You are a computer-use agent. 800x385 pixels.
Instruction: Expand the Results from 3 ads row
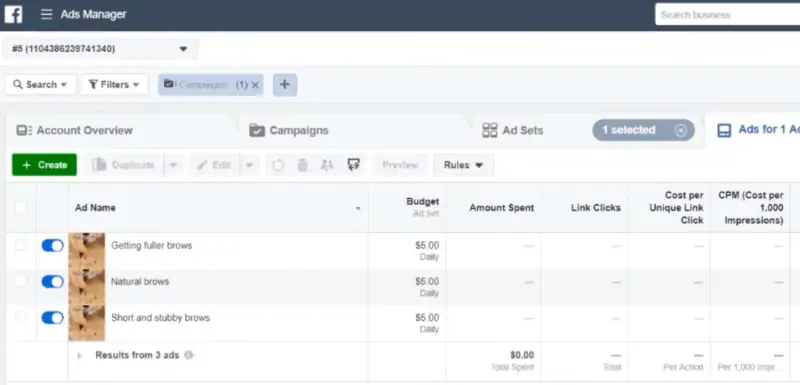[80, 355]
